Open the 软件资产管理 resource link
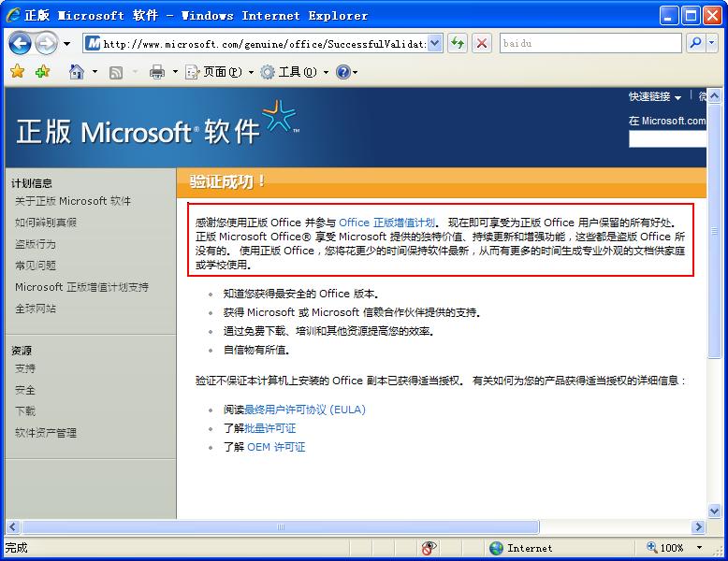This screenshot has height=561, width=728. tap(46, 433)
